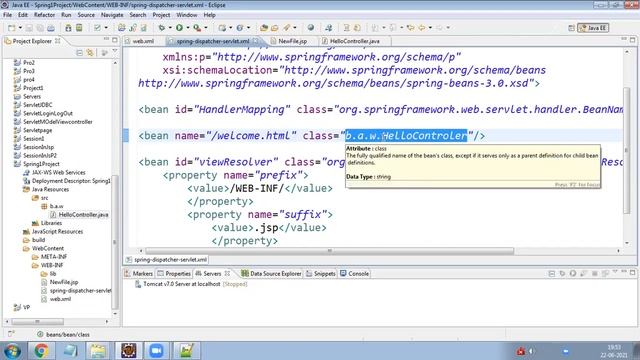
Task: Open Chrome from the taskbar
Action: [41, 351]
